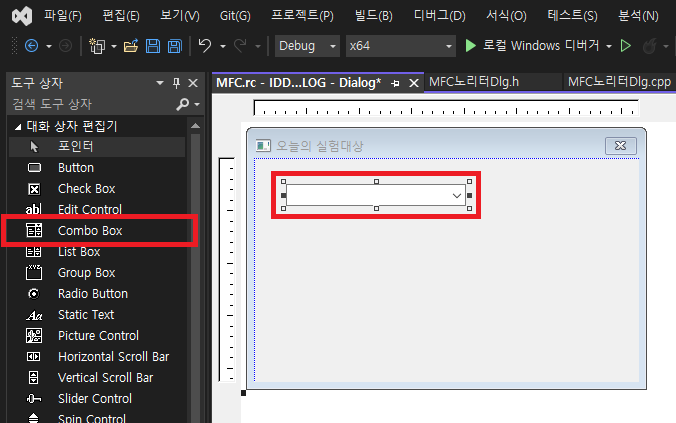Select the Edit Control in the toolbox
This screenshot has height=423, width=676.
tap(97, 210)
